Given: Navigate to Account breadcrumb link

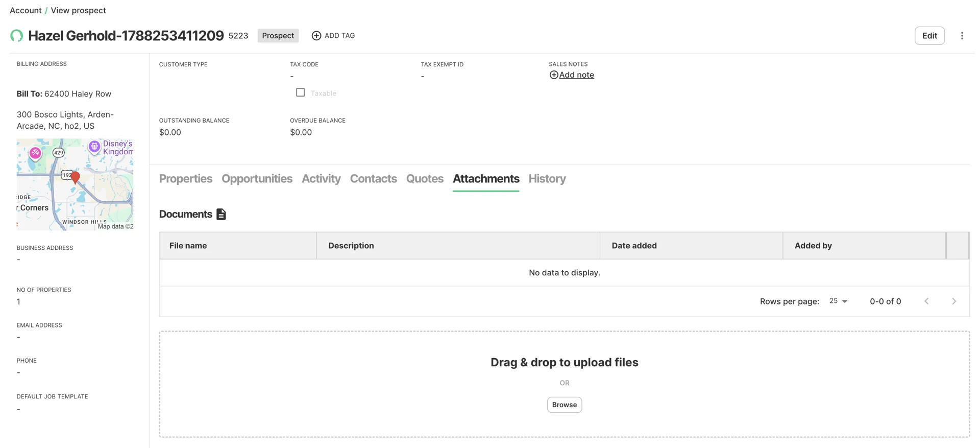Looking at the screenshot, I should click(x=26, y=10).
